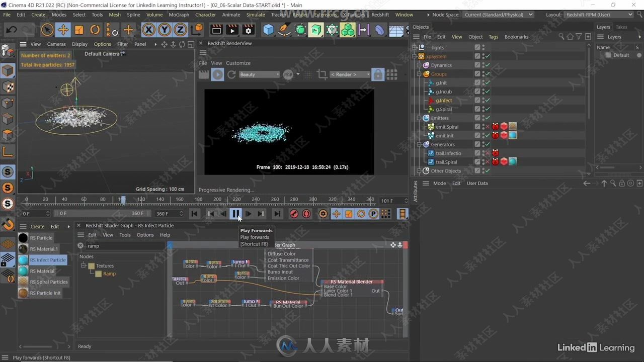This screenshot has height=362, width=644.
Task: Click search icon in Objects panel
Action: [x=561, y=37]
